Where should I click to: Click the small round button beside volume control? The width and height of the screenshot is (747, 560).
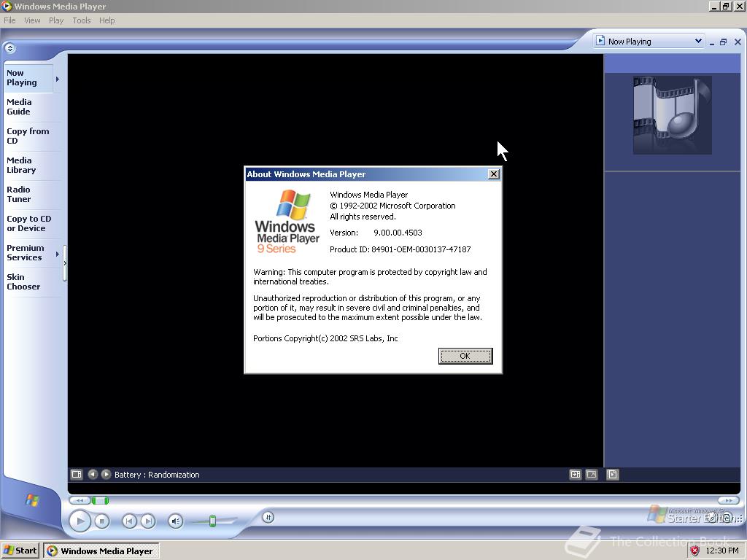[268, 517]
